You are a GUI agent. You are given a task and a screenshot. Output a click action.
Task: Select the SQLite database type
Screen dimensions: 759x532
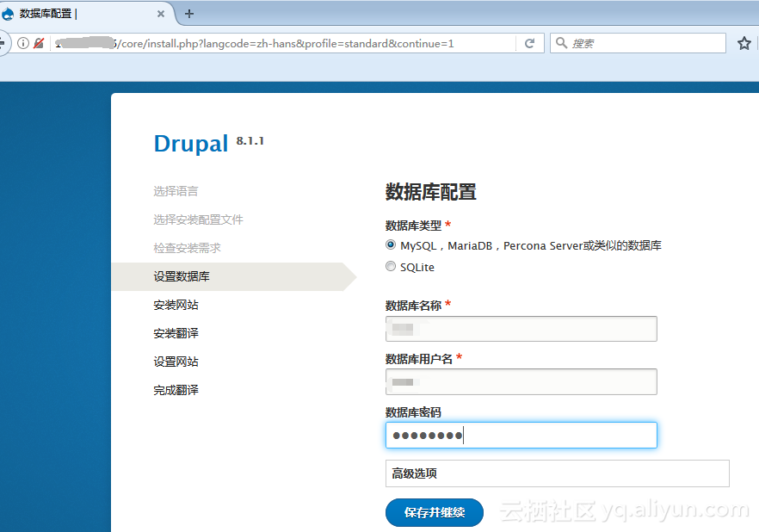391,266
